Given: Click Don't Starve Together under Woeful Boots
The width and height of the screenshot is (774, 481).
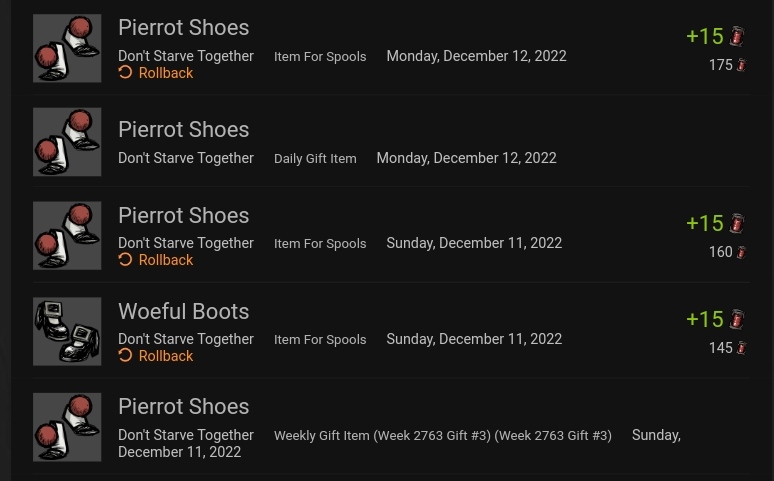Looking at the screenshot, I should 186,339.
